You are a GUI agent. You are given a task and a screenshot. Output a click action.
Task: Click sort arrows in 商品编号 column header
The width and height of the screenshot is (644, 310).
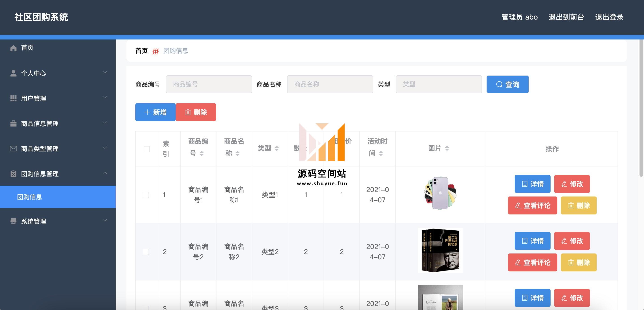click(202, 153)
